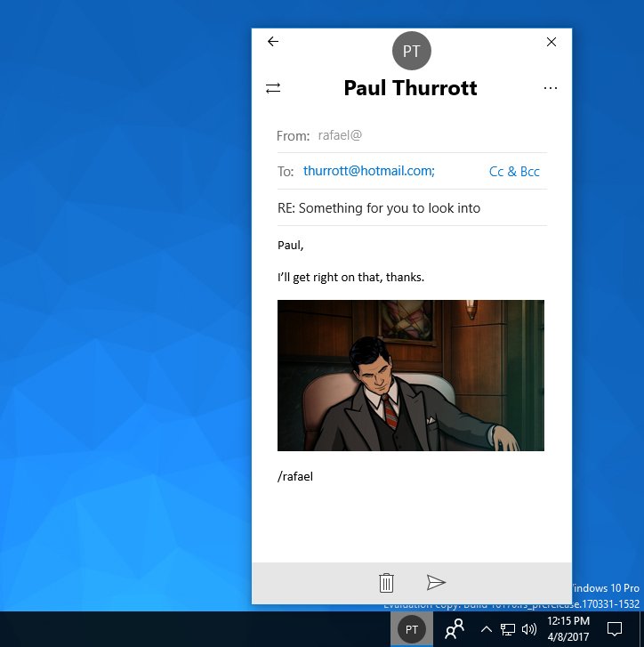Send the email with paper plane icon
Screen dimensions: 644x647
point(436,582)
